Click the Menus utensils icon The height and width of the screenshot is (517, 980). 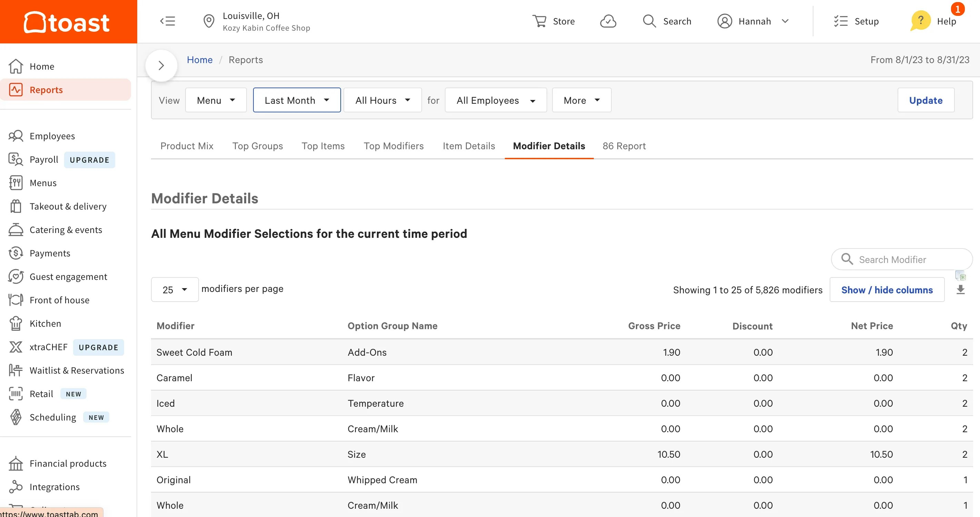point(16,183)
